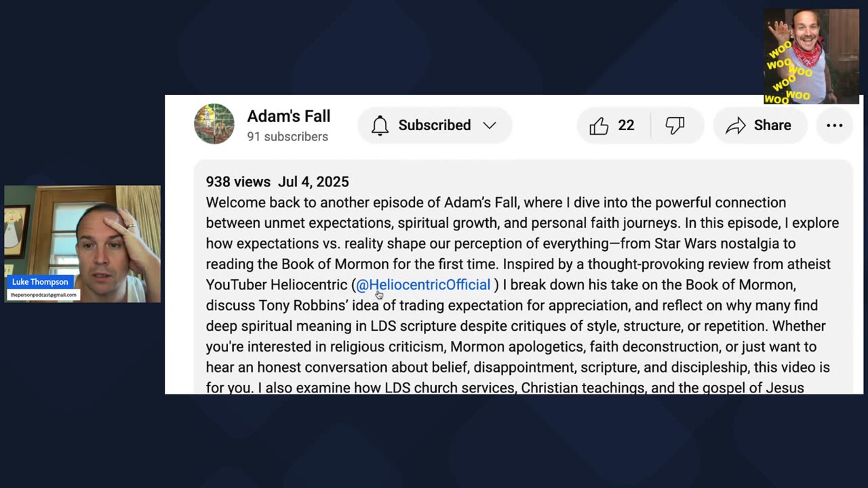Screen dimensions: 868x488
Task: Click the thepersonpodcast email caption
Action: [43, 295]
